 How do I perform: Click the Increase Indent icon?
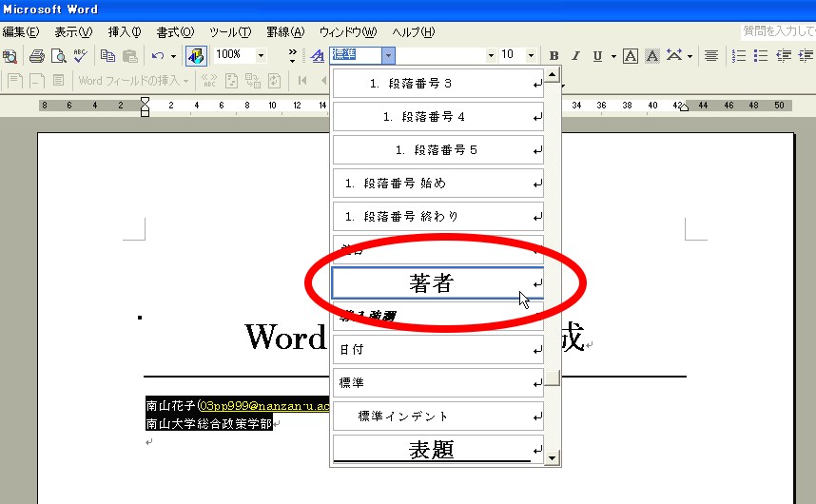click(806, 56)
